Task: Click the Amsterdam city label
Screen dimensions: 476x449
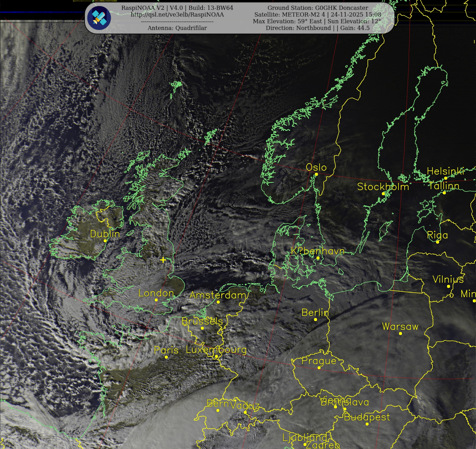Action: click(x=218, y=295)
